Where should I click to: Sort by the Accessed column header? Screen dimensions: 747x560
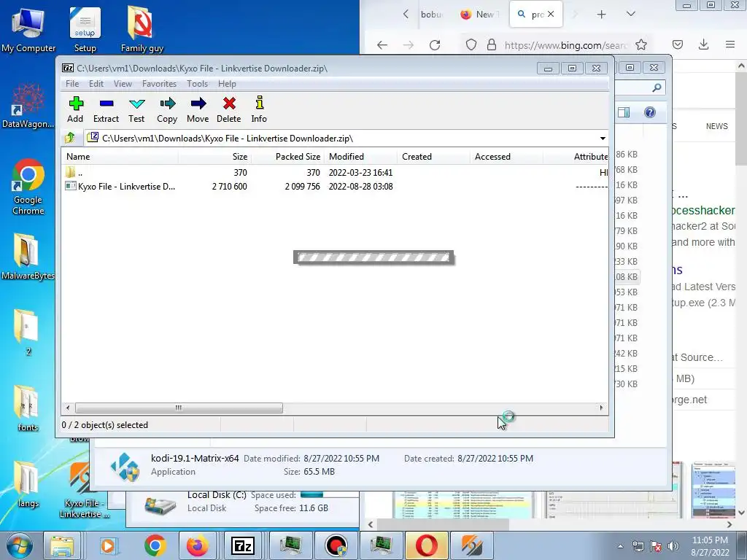tap(506, 157)
